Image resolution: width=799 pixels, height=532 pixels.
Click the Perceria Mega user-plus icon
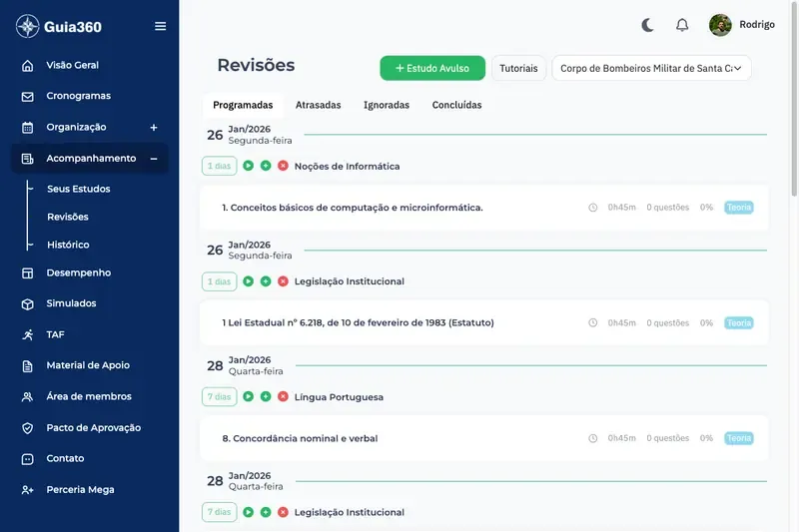pos(28,490)
